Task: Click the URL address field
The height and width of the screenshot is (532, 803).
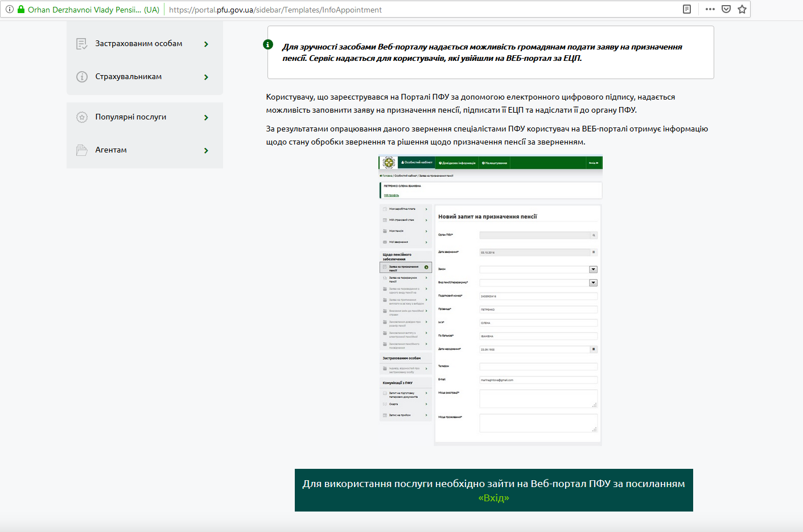Action: click(x=398, y=10)
